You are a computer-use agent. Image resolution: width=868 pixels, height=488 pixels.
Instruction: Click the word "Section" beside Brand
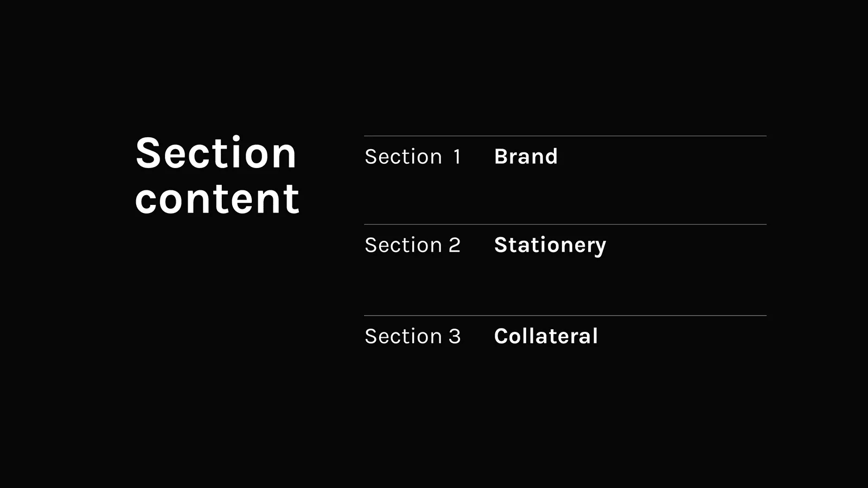tap(403, 157)
